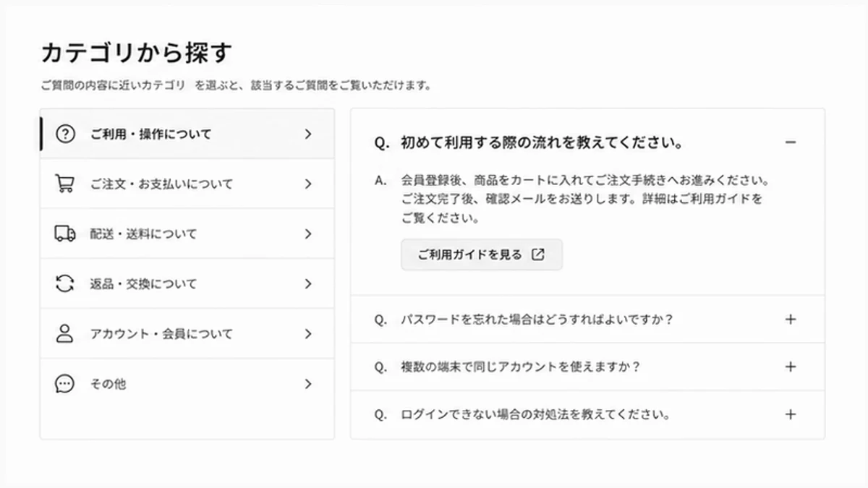Screen dimensions: 868x488
Task: Select the 配送・送料について category
Action: click(x=187, y=234)
